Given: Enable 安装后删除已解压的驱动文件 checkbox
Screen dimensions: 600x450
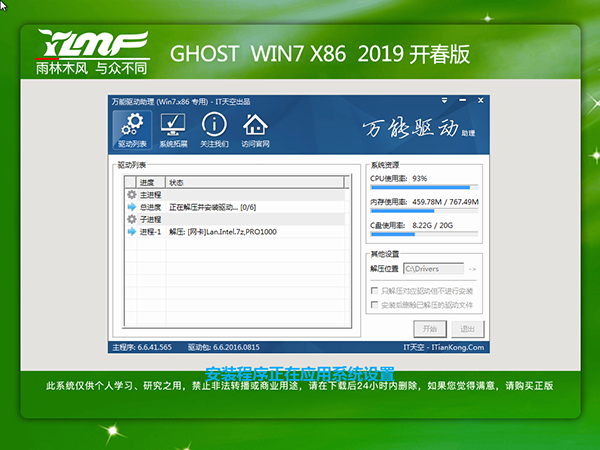Looking at the screenshot, I should (x=375, y=305).
